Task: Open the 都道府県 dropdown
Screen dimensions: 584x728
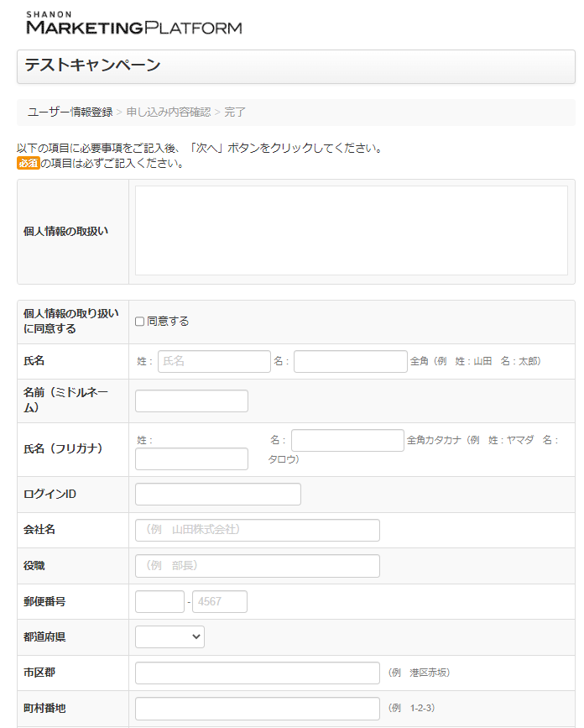Action: tap(169, 637)
